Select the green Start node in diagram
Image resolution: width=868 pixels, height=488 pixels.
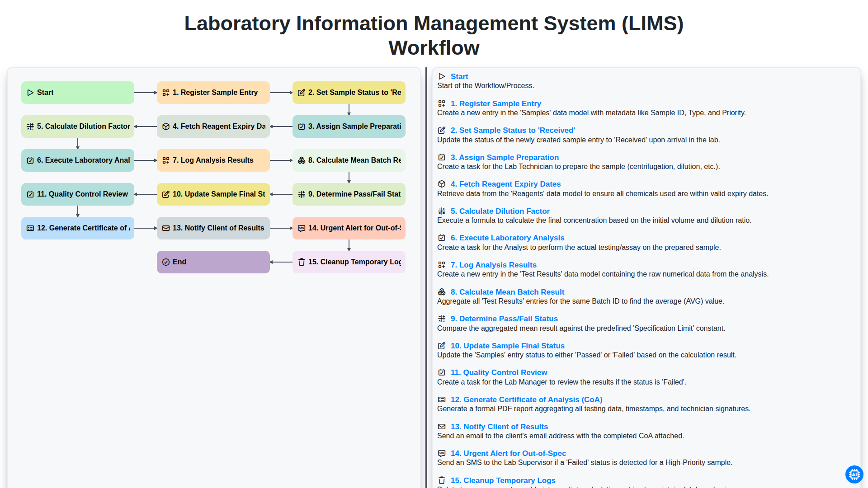[78, 93]
